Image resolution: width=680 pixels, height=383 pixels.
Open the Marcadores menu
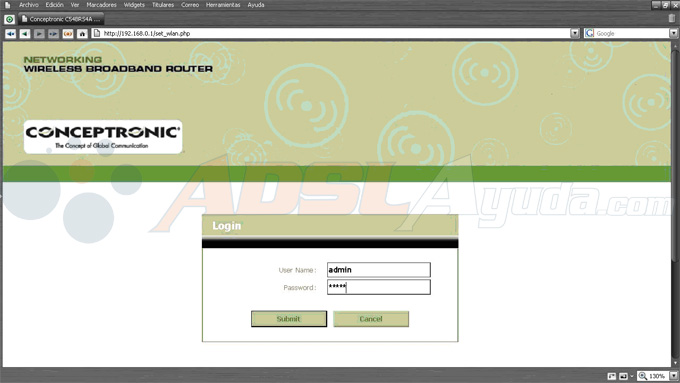click(101, 5)
